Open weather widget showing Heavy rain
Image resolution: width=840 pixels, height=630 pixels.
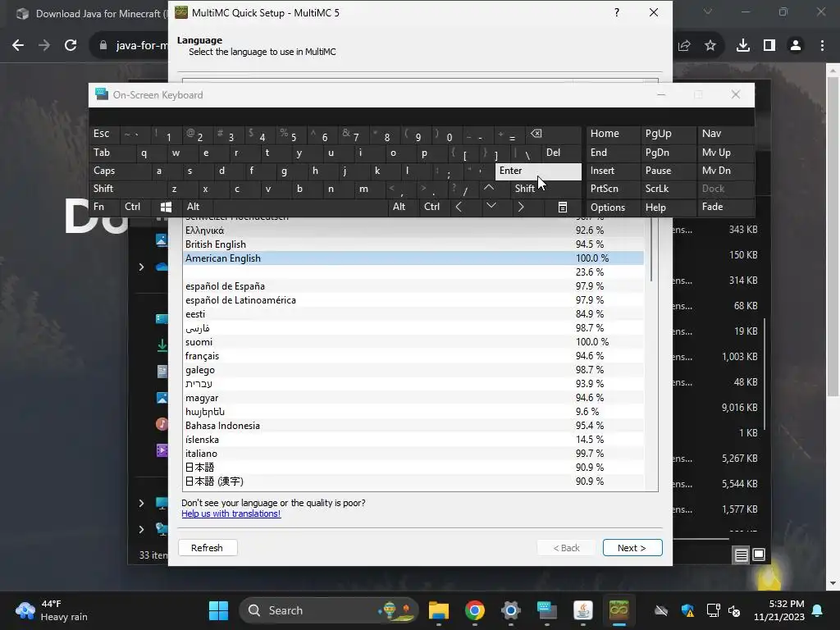coord(52,610)
